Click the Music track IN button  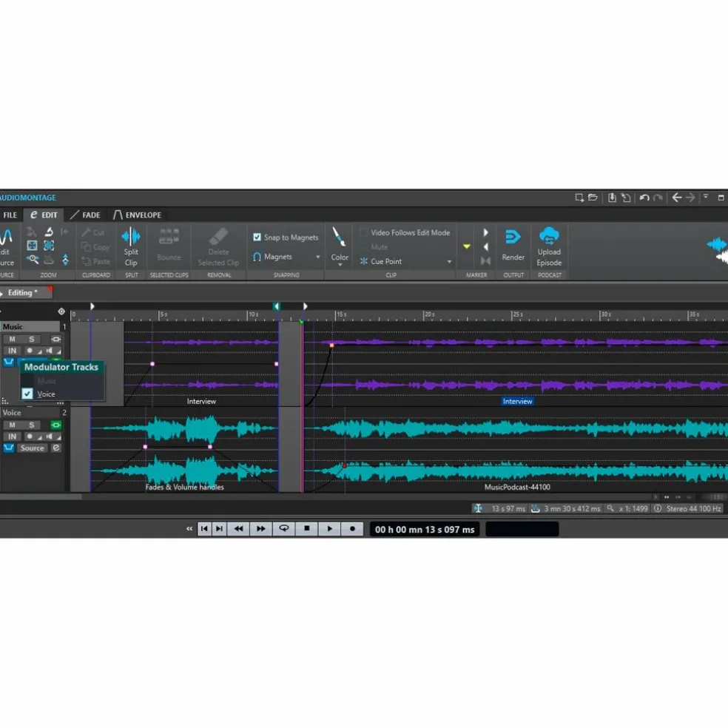coord(13,351)
